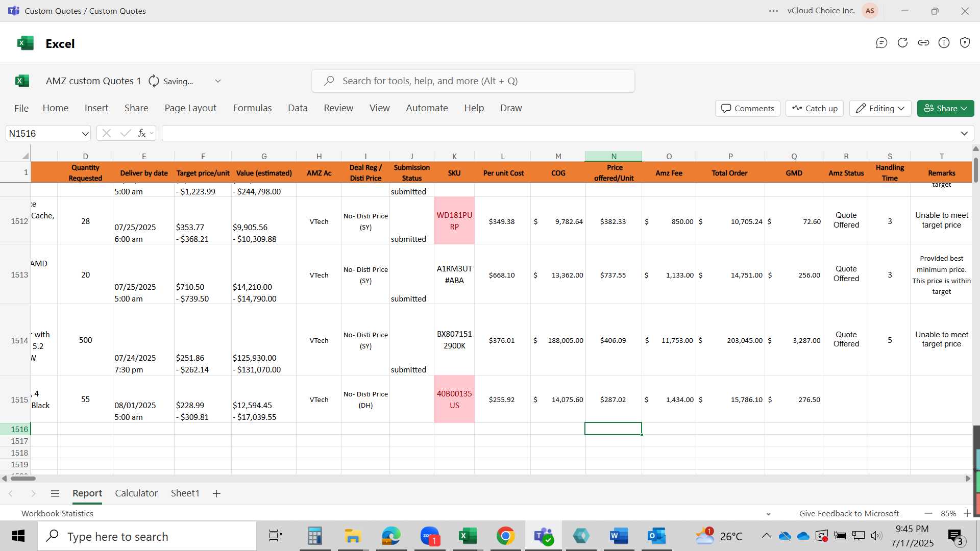This screenshot has height=551, width=980.
Task: Click the green Excel logo beside filename
Action: click(22, 81)
